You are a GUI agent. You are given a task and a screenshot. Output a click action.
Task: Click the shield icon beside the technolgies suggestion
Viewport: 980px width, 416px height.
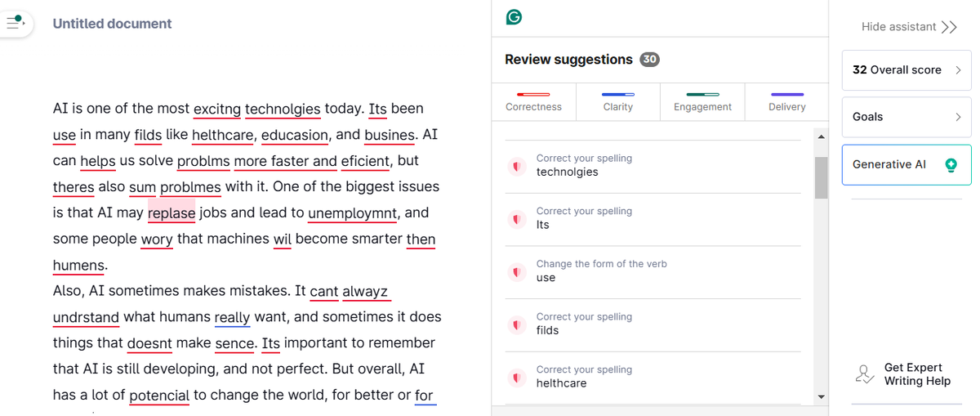coord(516,166)
